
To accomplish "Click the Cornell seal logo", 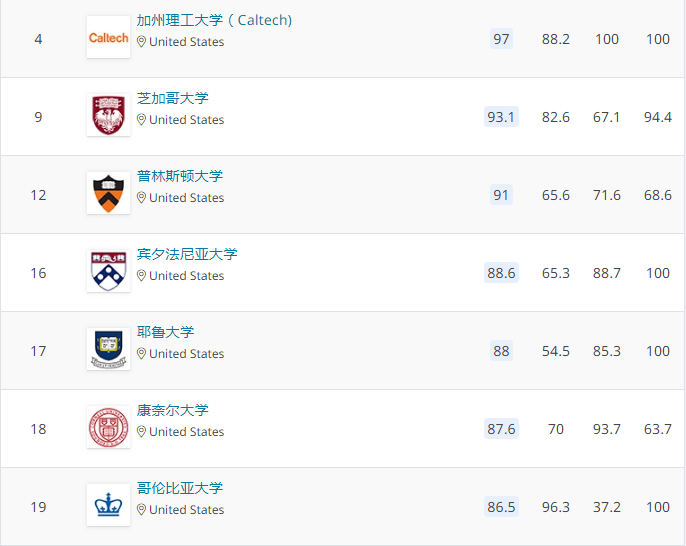I will click(x=108, y=427).
